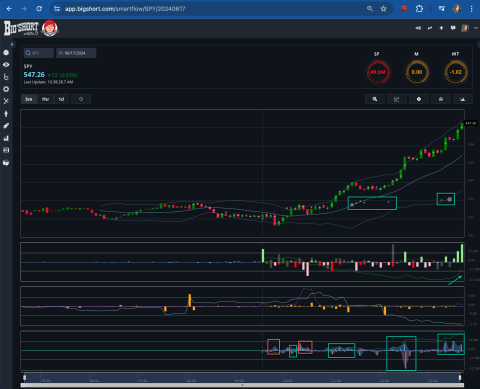Open the Chrome three-dot menu
480x389 pixels.
tap(471, 9)
